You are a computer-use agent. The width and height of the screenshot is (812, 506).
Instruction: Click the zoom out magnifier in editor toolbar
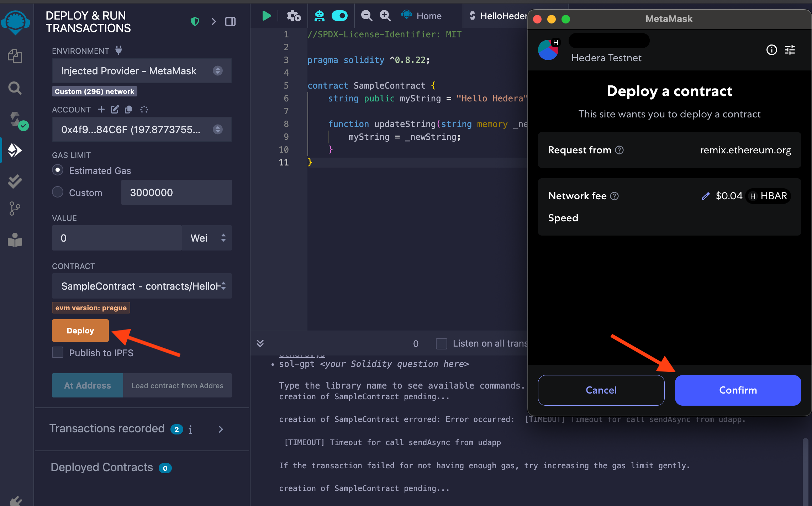(x=367, y=16)
